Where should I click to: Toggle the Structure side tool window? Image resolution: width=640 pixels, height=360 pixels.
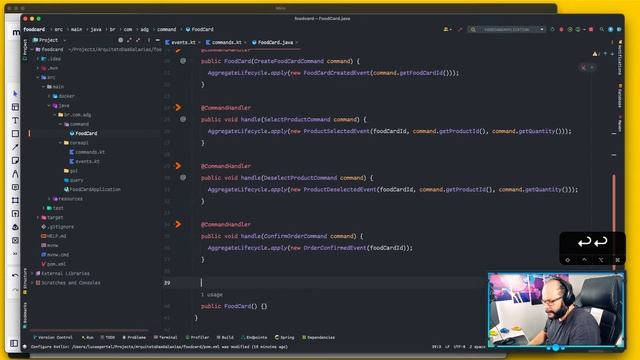[x=25, y=280]
